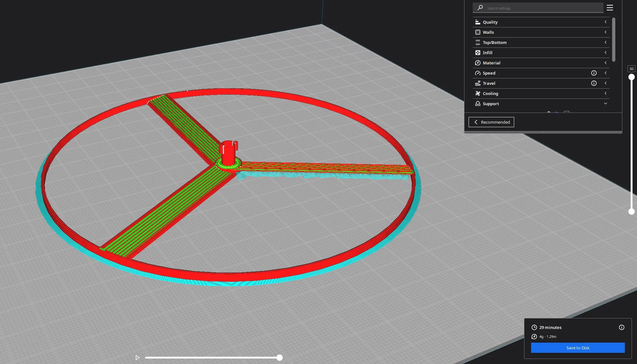The height and width of the screenshot is (364, 637).
Task: Collapse the Support settings section
Action: click(x=605, y=104)
